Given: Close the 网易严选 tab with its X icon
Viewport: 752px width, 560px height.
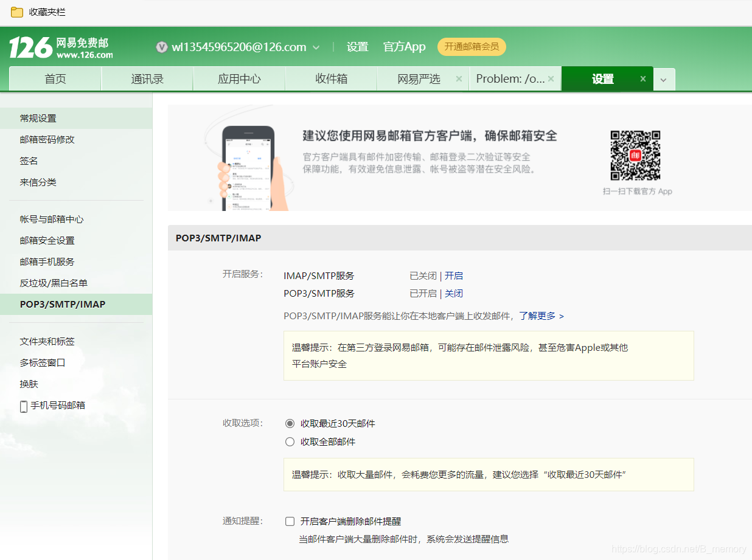Looking at the screenshot, I should 459,78.
